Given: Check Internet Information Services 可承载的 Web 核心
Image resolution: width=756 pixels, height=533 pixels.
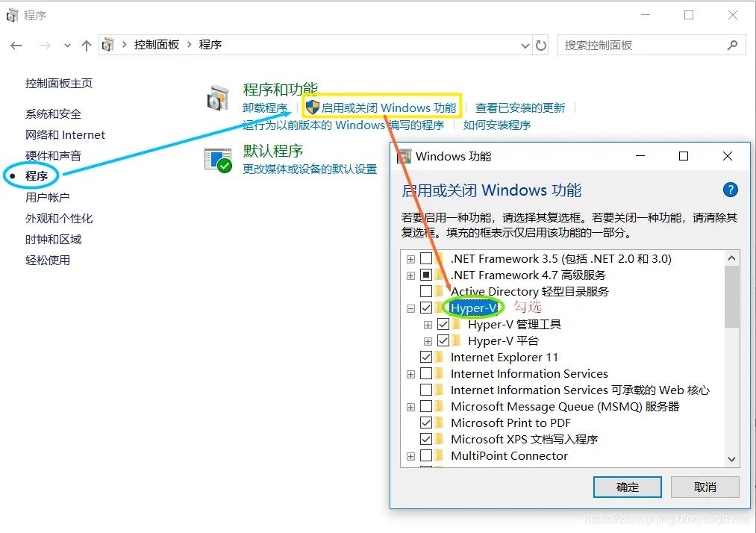Looking at the screenshot, I should (426, 390).
